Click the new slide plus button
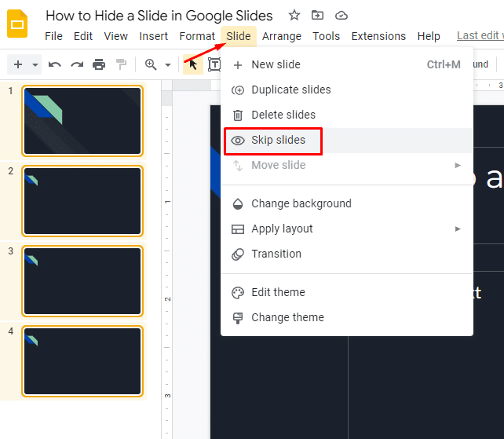The image size is (504, 439). click(x=18, y=64)
